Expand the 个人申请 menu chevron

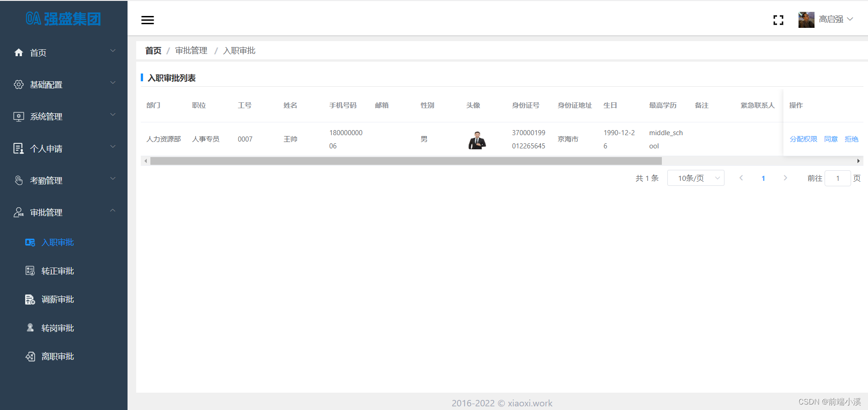coord(113,147)
